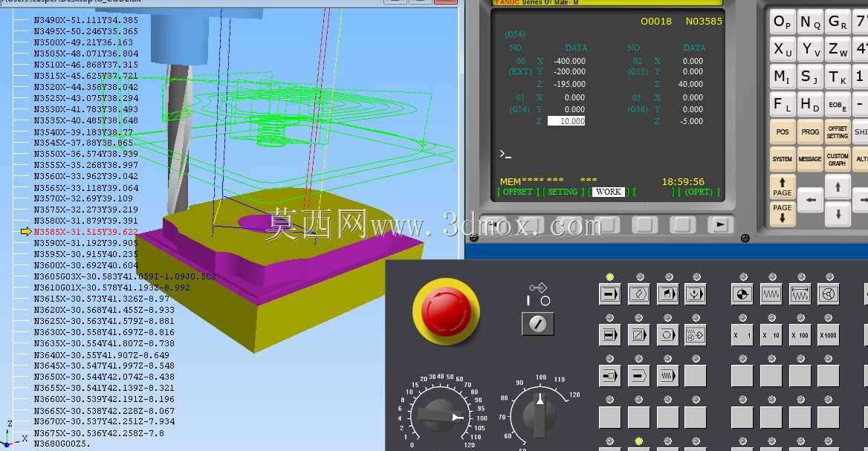Select the highlighted WORK softkey label
This screenshot has width=868, height=451.
pyautogui.click(x=609, y=192)
